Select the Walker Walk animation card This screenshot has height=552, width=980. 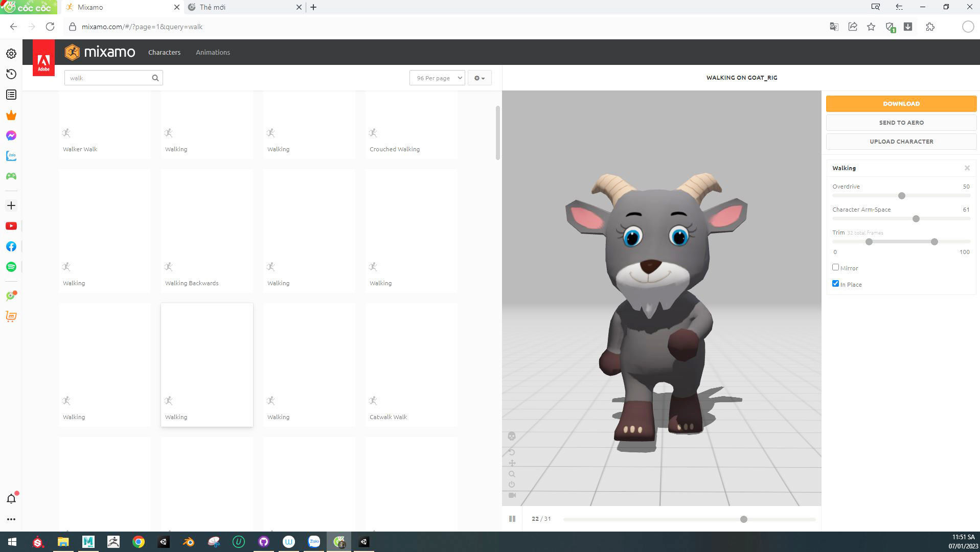(x=105, y=125)
